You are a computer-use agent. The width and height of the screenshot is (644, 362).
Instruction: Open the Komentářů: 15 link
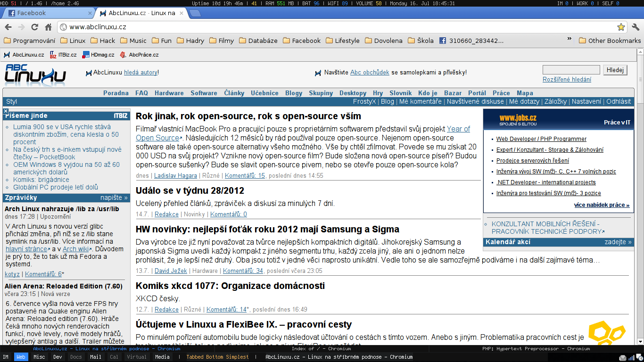[x=245, y=175]
